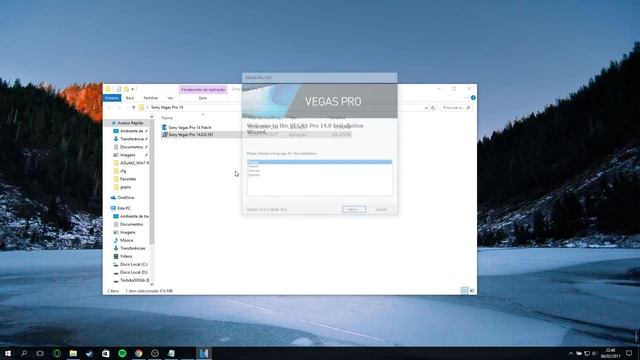The height and width of the screenshot is (360, 640).
Task: Open the Store icon on the taskbar
Action: 106,353
